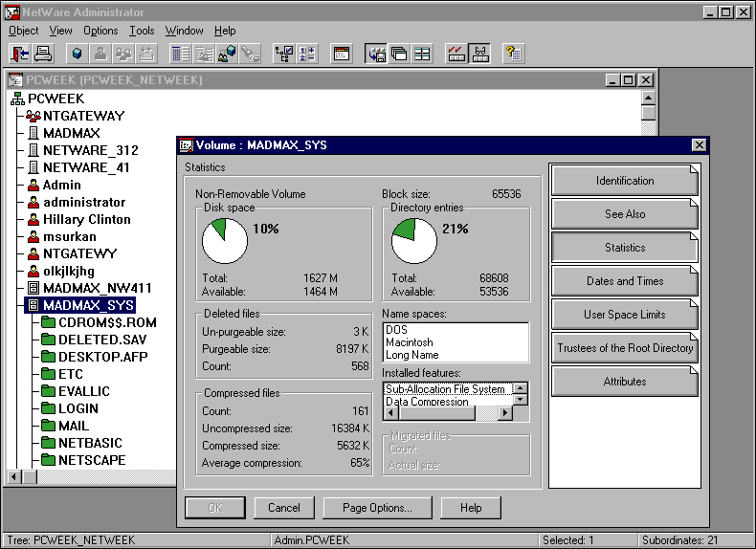Click the save settings diskette icon
The height and width of the screenshot is (549, 756).
[376, 54]
